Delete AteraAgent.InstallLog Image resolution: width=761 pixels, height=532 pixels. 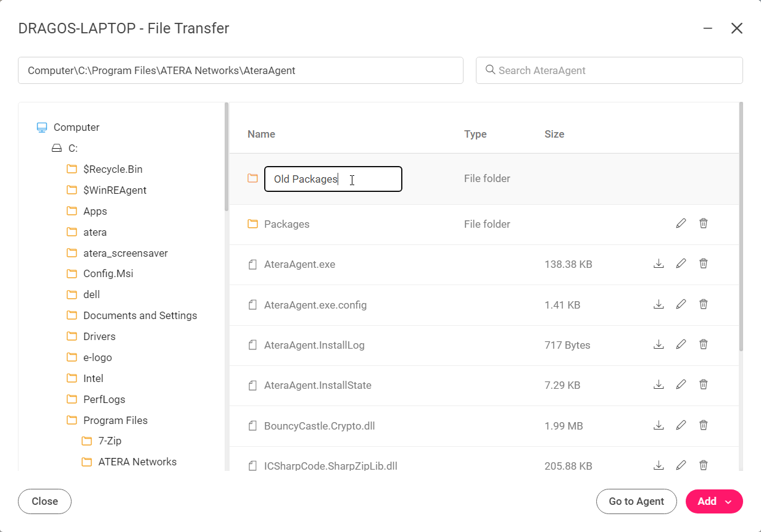point(703,344)
